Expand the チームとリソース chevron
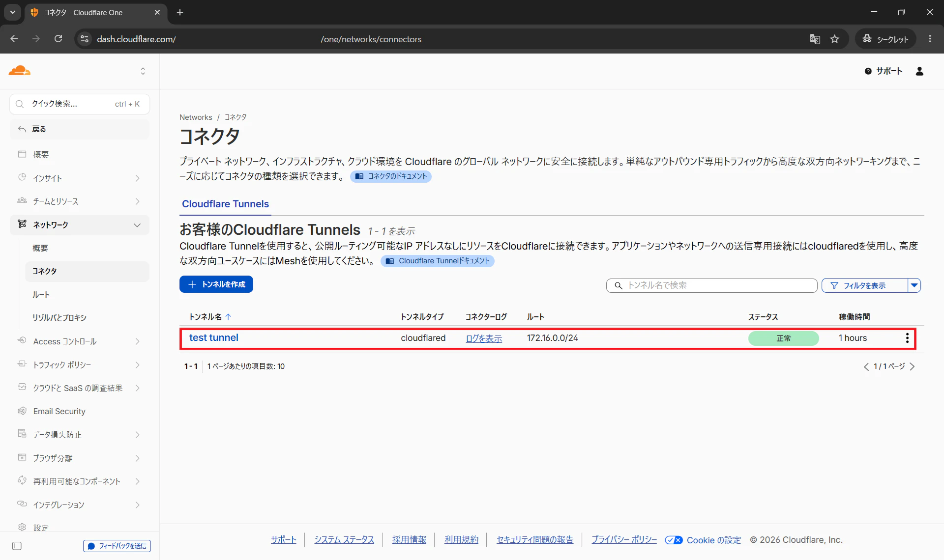 point(137,201)
